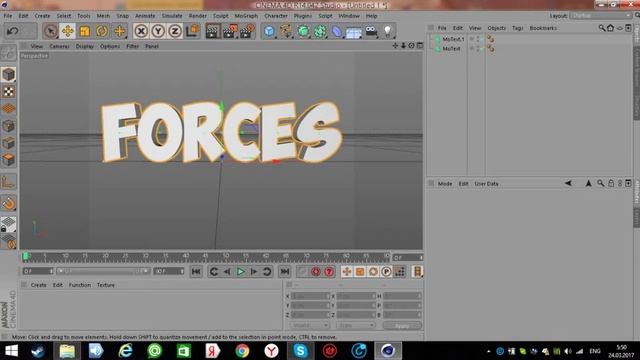Image resolution: width=640 pixels, height=360 pixels.
Task: Add a Cube primitive object
Action: tap(269, 31)
